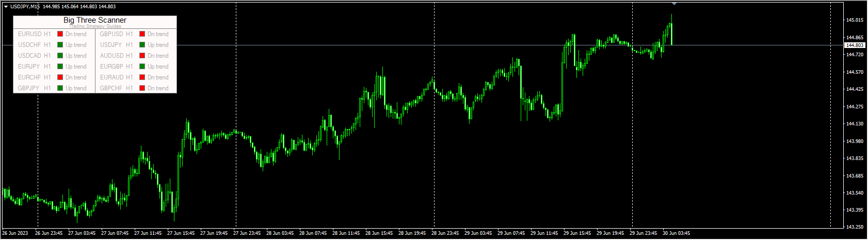Click the green square beside USDCHF

[60, 45]
